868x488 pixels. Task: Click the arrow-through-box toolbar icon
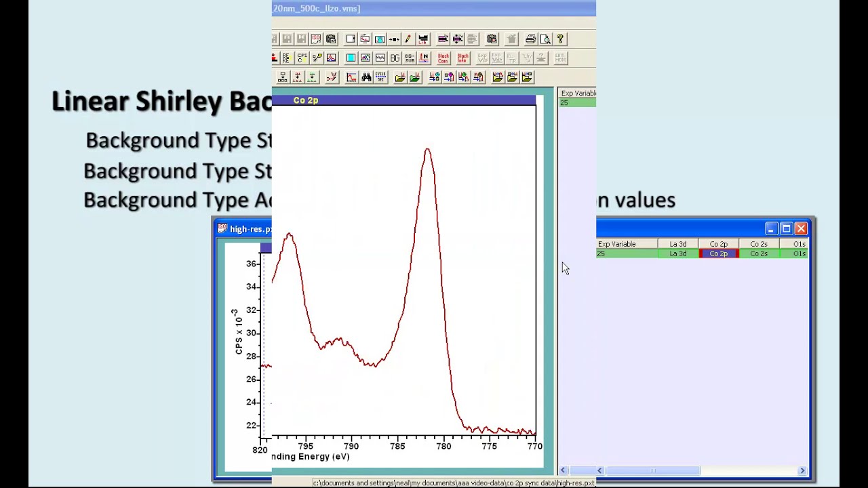(394, 39)
